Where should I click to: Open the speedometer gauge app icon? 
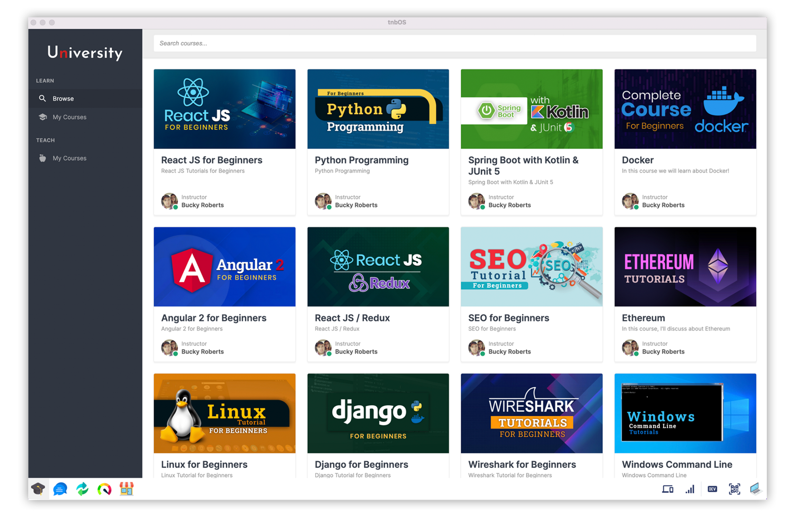pos(104,489)
